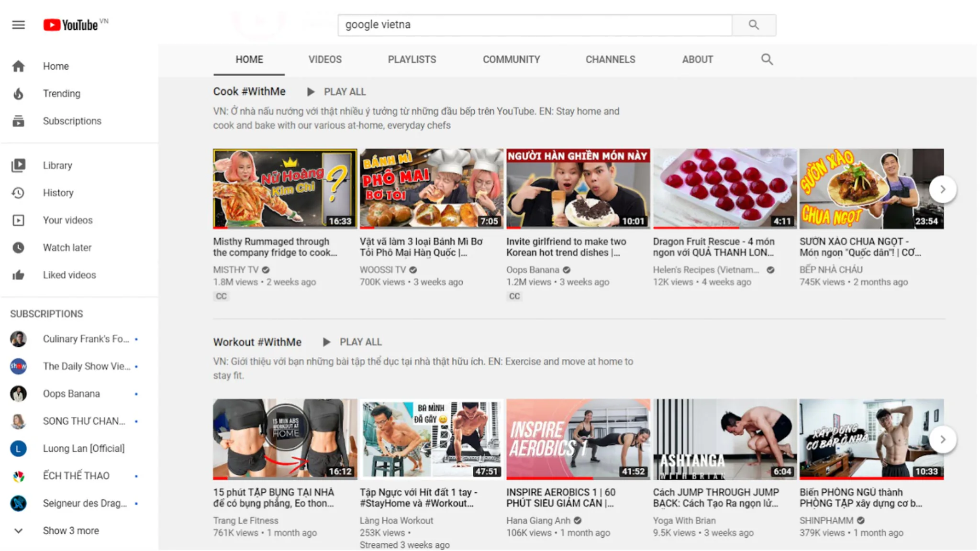Screen dimensions: 980x551
Task: Open WOOSSI TV channel link
Action: 382,270
